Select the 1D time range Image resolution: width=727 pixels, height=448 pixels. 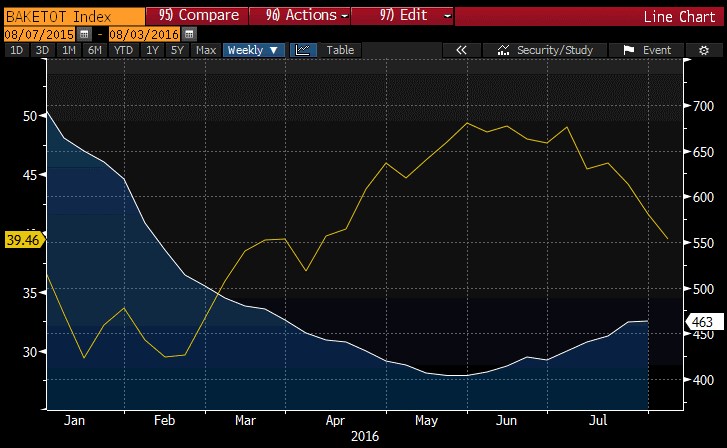[x=16, y=50]
